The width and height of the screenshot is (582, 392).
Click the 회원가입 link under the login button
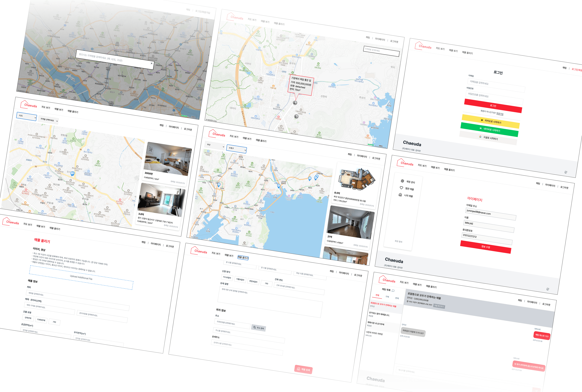pos(500,114)
